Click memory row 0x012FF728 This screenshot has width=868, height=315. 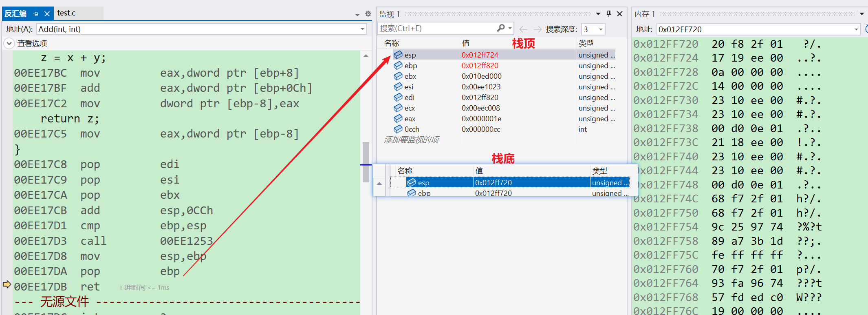tap(728, 72)
